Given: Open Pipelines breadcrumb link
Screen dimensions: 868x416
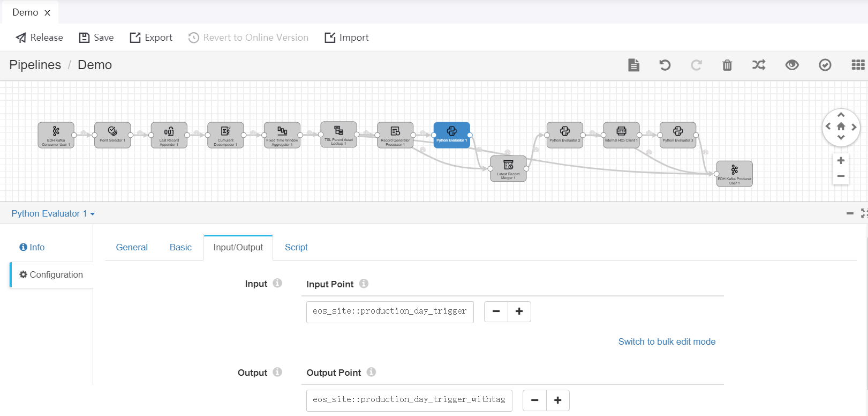Looking at the screenshot, I should click(x=35, y=65).
